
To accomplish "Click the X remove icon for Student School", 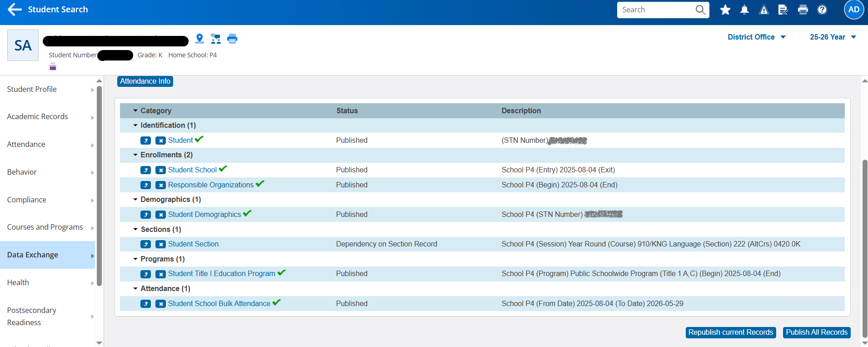I will 160,170.
